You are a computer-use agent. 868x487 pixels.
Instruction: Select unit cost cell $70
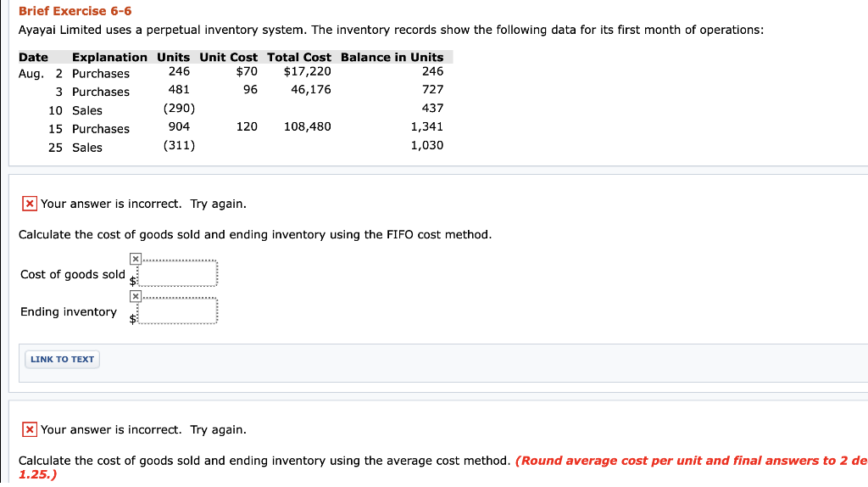pos(247,71)
